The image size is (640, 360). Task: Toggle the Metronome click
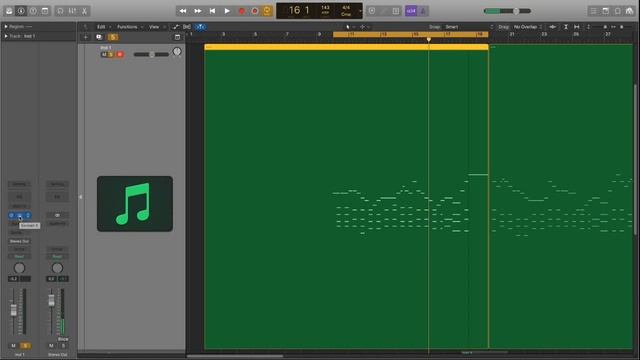coord(423,11)
